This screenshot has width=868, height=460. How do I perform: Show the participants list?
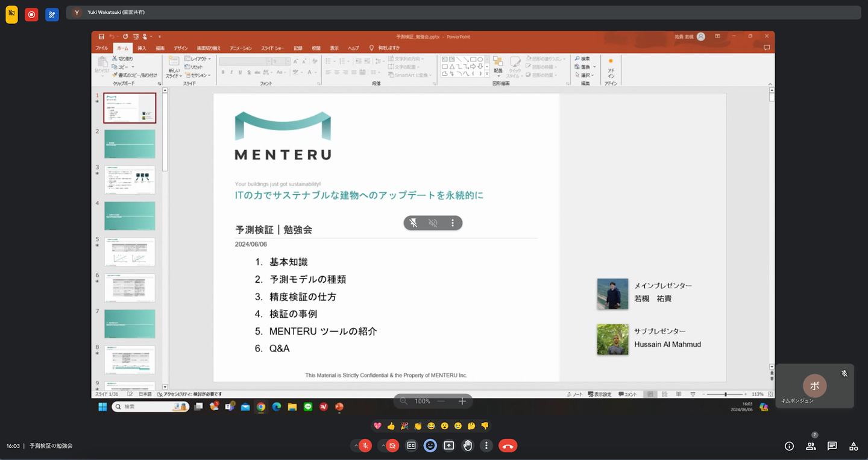(811, 446)
